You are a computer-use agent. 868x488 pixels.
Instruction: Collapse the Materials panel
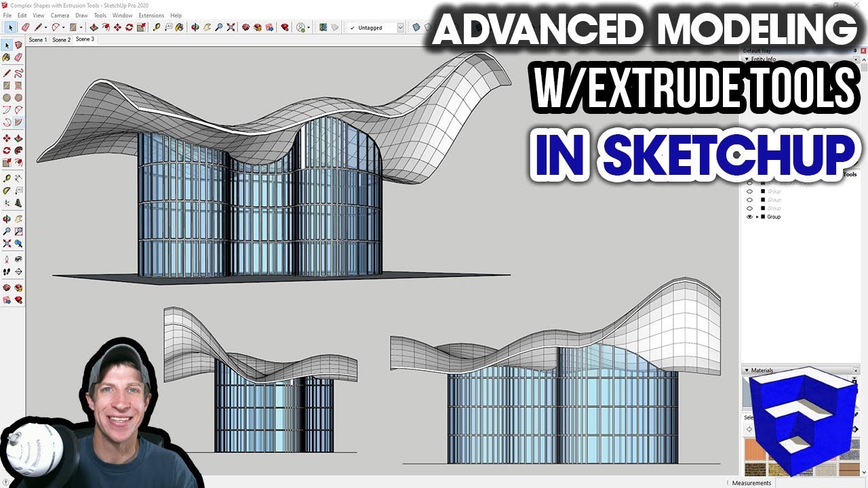tap(747, 371)
